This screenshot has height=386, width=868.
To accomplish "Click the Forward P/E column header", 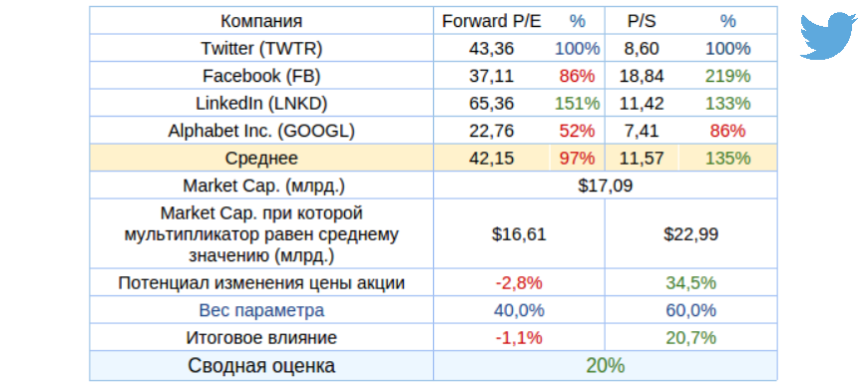I will [x=492, y=21].
